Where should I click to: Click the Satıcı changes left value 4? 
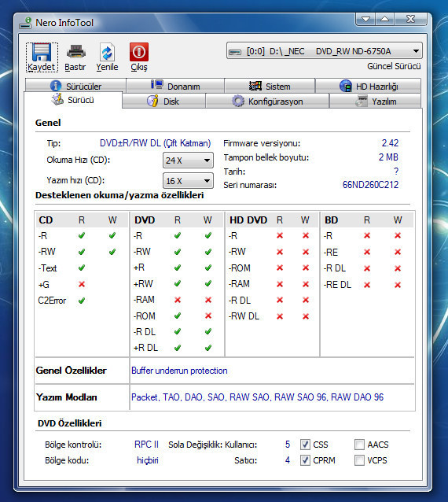[288, 460]
